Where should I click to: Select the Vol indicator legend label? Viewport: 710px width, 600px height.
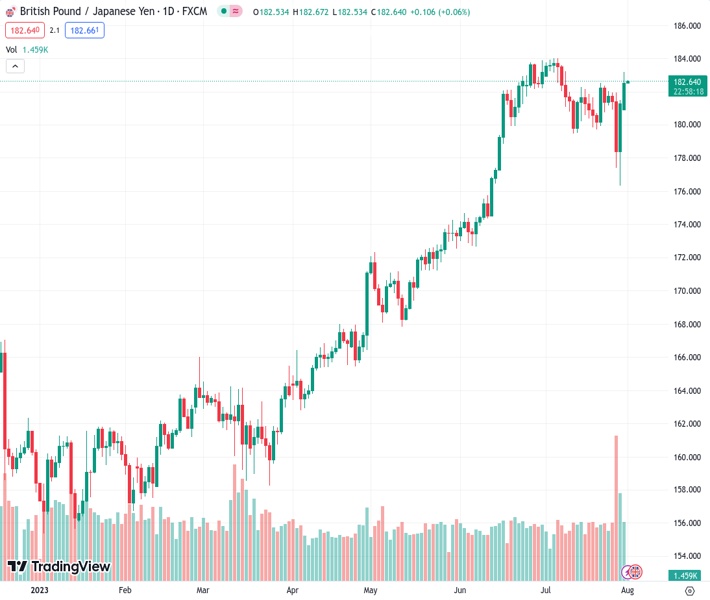point(11,49)
